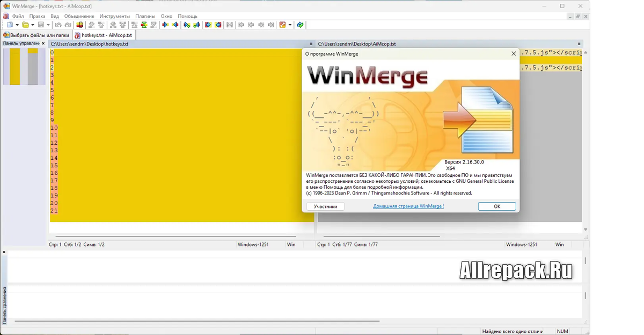The width and height of the screenshot is (644, 335).
Task: Go to Next Difference via toolbar icon
Action: 91,25
